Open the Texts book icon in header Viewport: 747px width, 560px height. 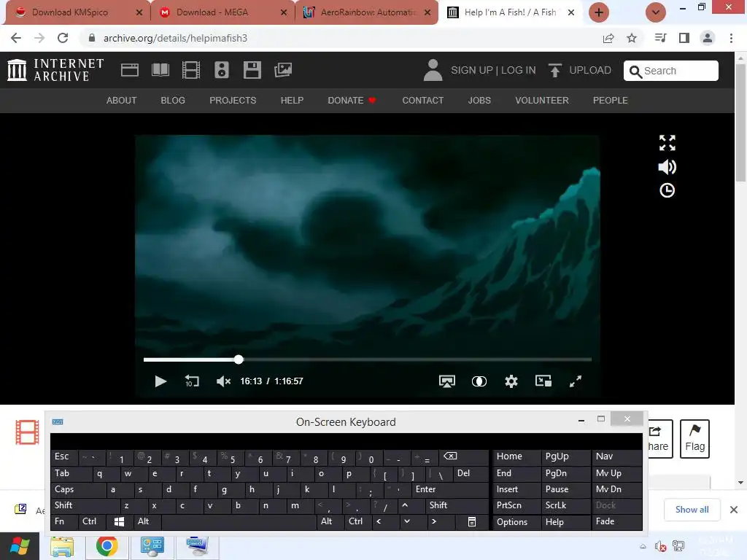click(160, 70)
